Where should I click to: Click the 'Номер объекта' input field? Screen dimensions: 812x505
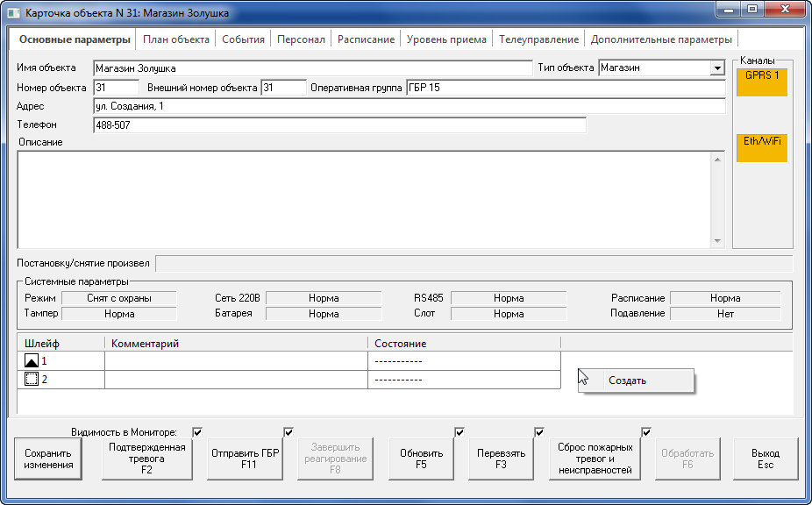117,88
